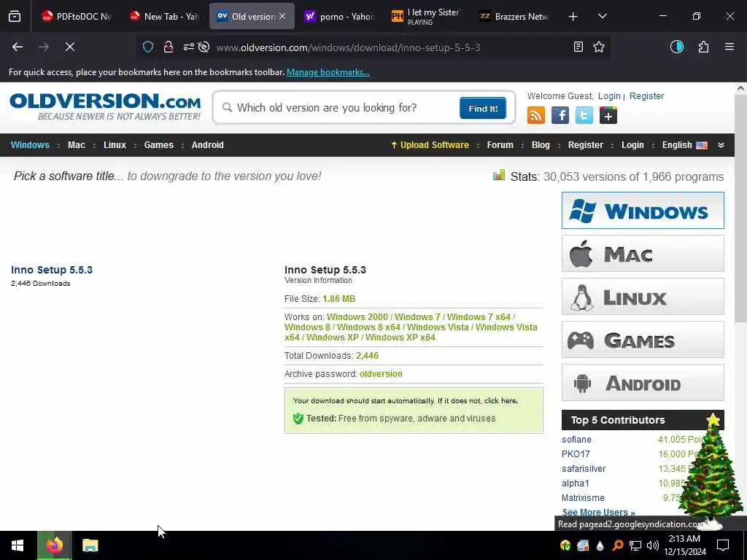Open Upload Software link
Image resolution: width=747 pixels, height=560 pixels.
coord(430,145)
